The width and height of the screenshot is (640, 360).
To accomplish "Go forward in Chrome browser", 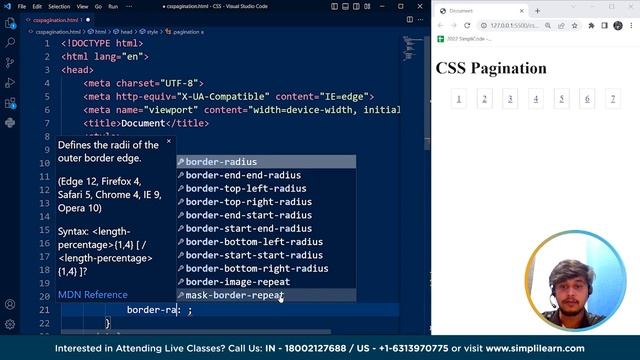I will 453,25.
